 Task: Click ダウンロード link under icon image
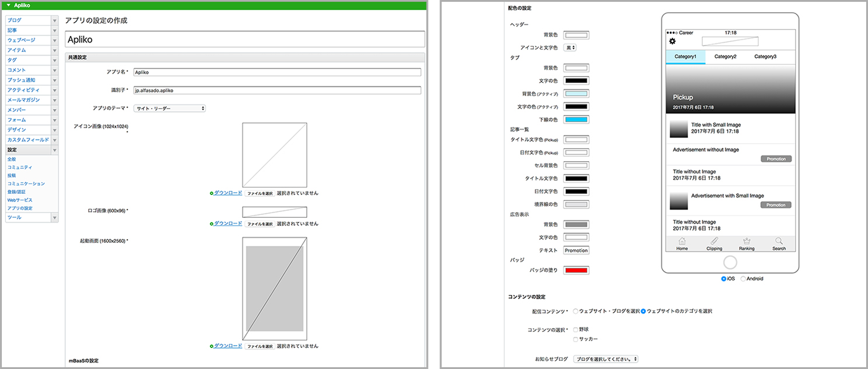click(228, 193)
